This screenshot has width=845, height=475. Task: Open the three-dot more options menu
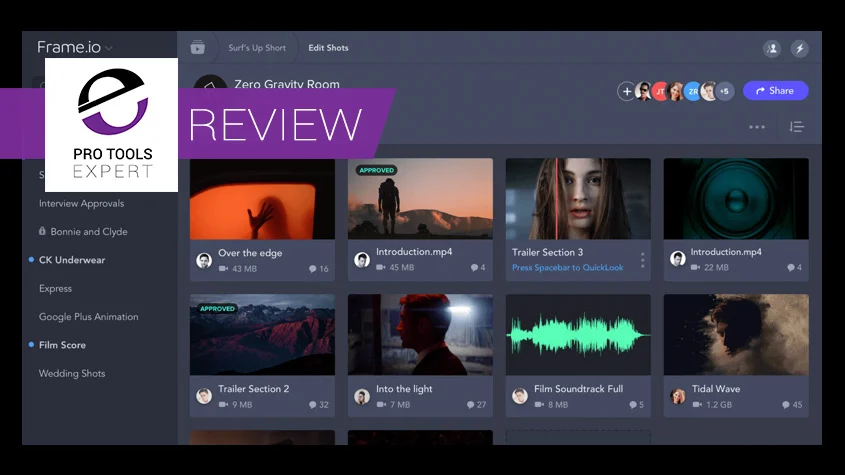(x=757, y=127)
